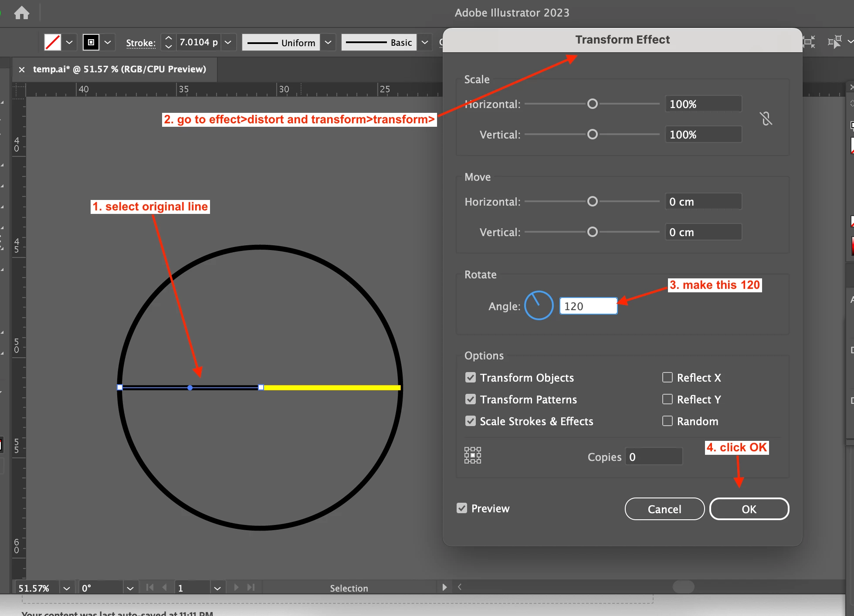Go to next artboard arrow
854x616 pixels.
(236, 587)
